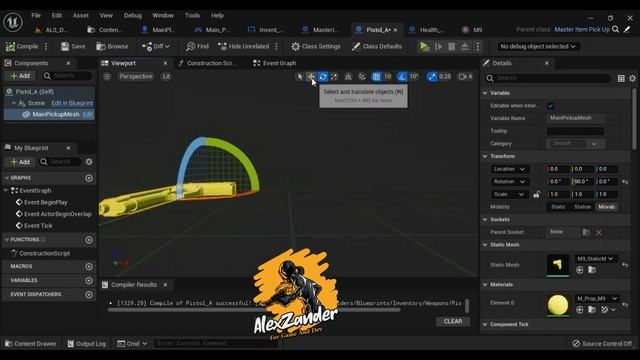This screenshot has width=640, height=360.
Task: Open Class Defaults
Action: coord(377,47)
